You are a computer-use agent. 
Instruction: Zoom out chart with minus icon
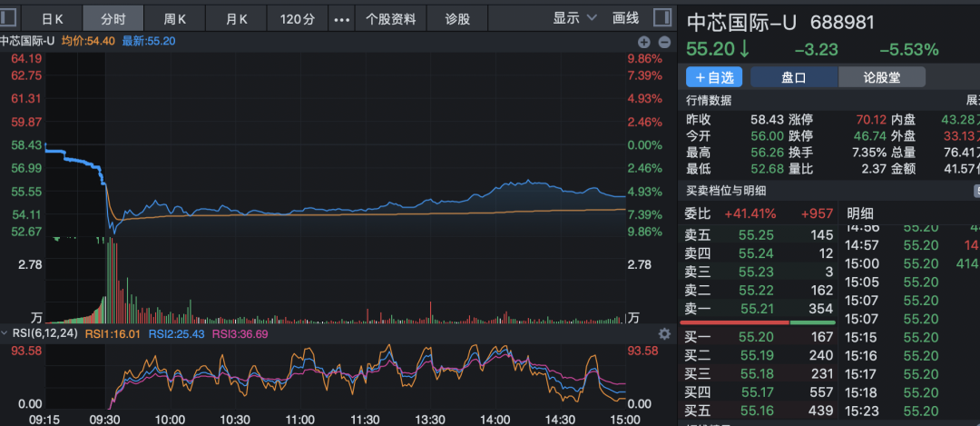[664, 42]
